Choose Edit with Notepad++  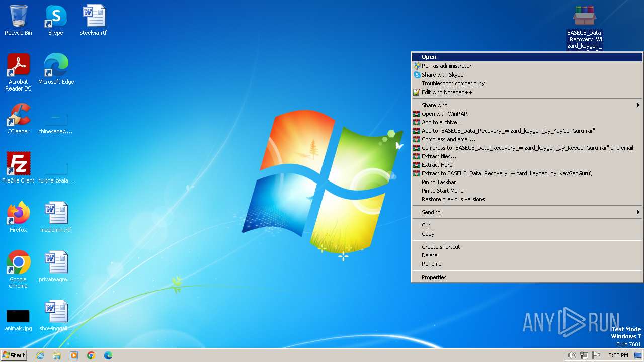[527, 92]
